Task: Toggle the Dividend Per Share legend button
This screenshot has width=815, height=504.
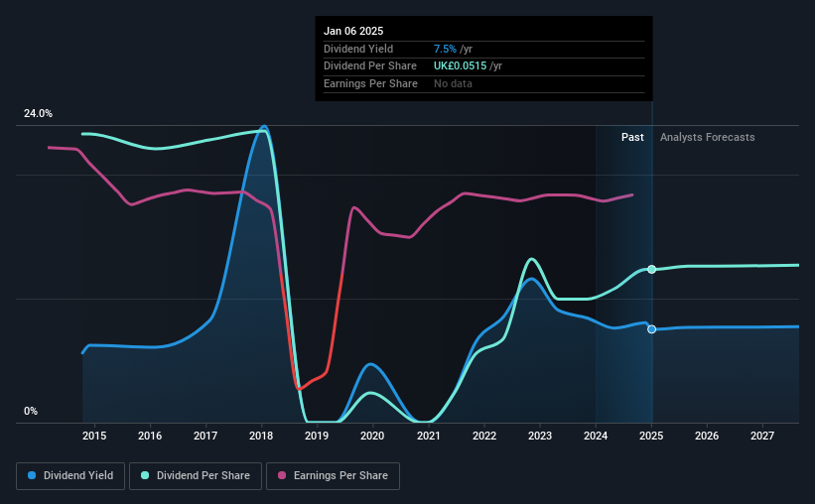Action: [196, 476]
